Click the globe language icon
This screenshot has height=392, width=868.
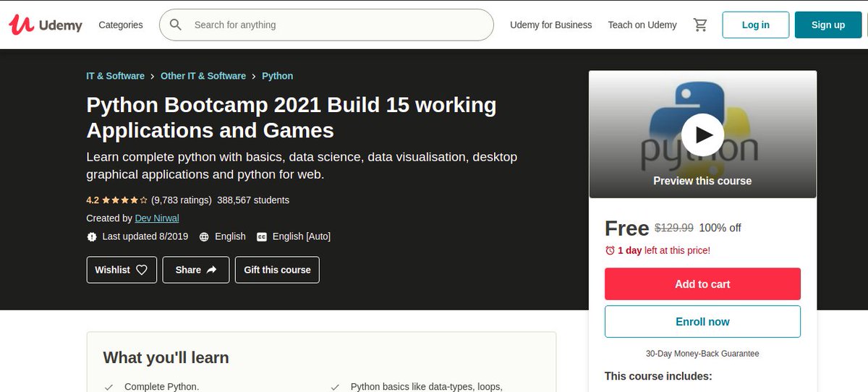click(x=204, y=237)
